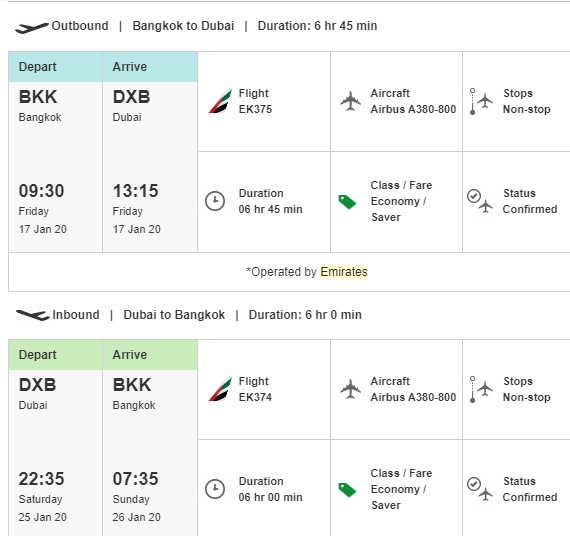Screen dimensions: 570x536
Task: Click the outbound departing airplane icon
Action: pos(32,27)
